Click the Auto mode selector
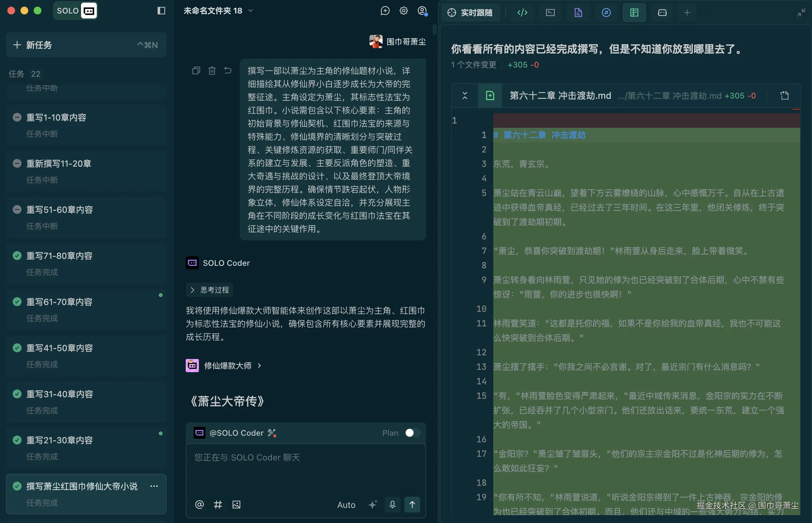 point(346,505)
